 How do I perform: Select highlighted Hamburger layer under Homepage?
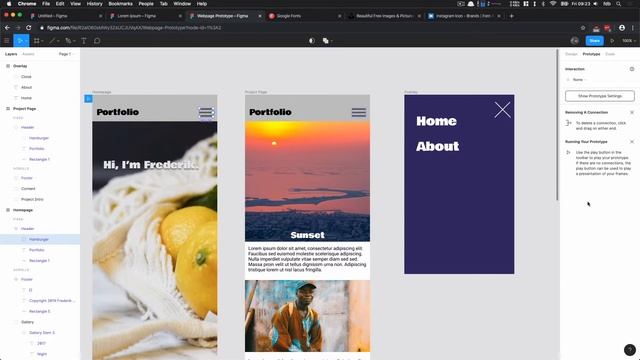[39, 239]
